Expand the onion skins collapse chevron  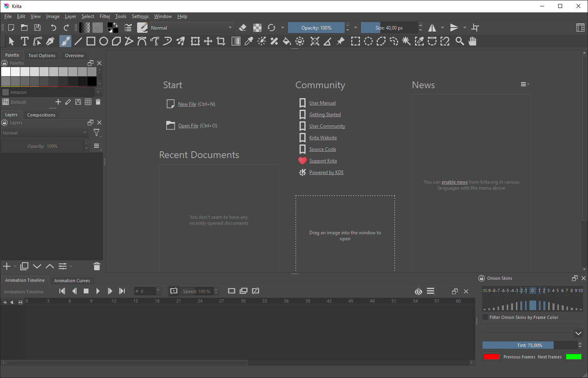tap(578, 333)
